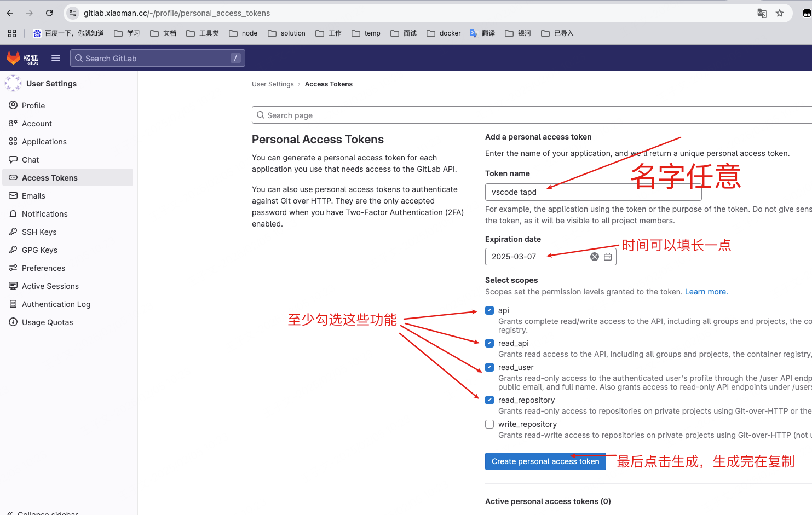Image resolution: width=812 pixels, height=515 pixels.
Task: Open Authentication Log page
Action: coord(68,304)
